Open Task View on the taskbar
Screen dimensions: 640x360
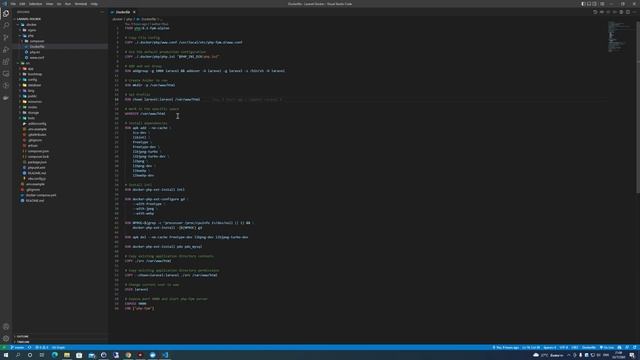point(42,355)
